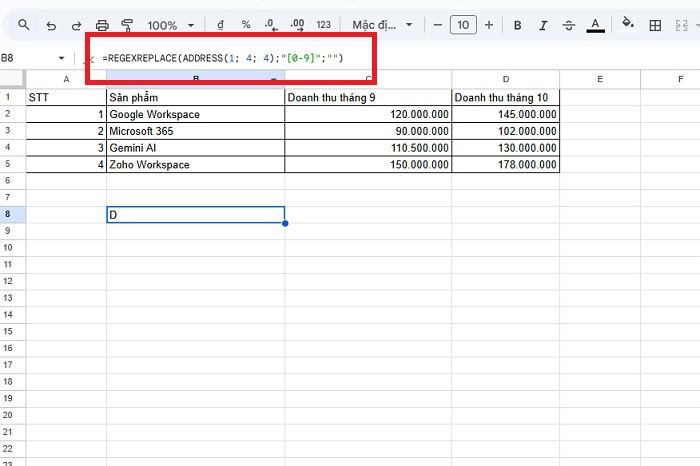
Task: Select the Microsoft 365 cell
Action: (196, 131)
